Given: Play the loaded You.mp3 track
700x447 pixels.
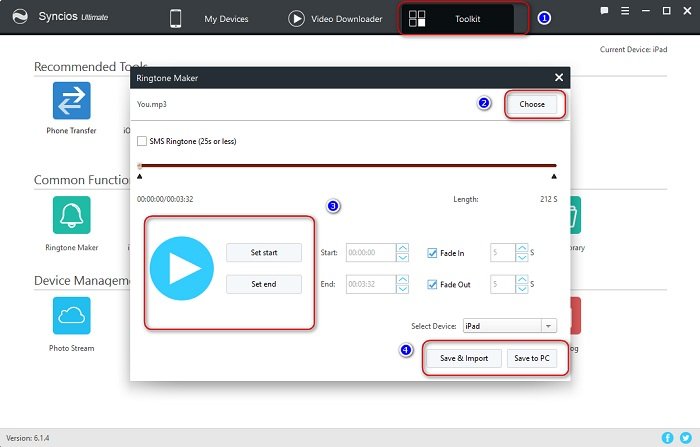Looking at the screenshot, I should point(182,268).
